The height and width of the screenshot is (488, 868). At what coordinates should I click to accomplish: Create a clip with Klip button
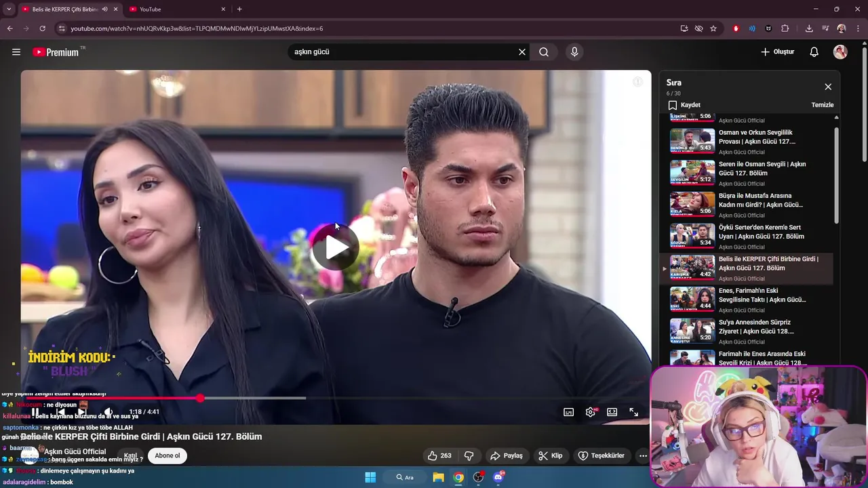pos(550,456)
